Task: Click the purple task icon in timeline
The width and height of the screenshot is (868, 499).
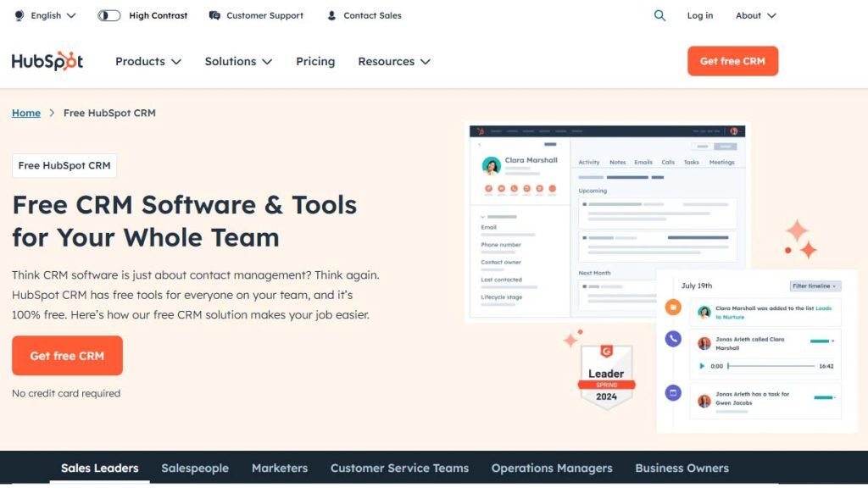Action: click(673, 393)
